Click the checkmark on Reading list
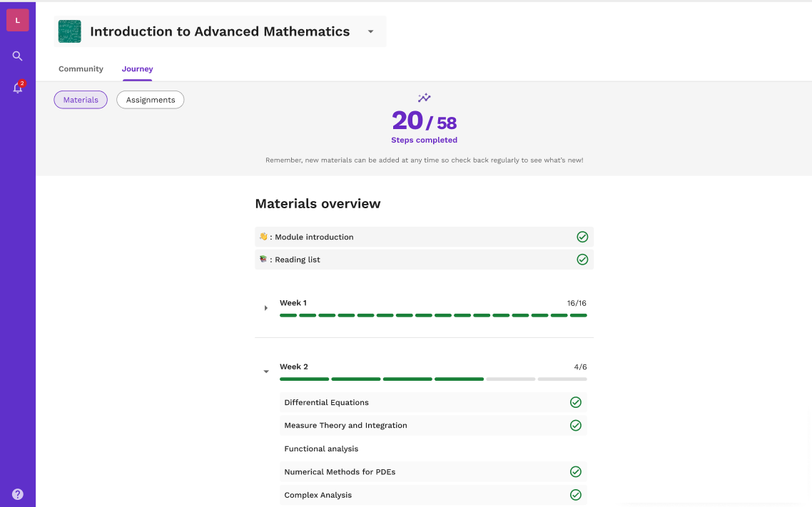The width and height of the screenshot is (812, 507). pyautogui.click(x=582, y=259)
